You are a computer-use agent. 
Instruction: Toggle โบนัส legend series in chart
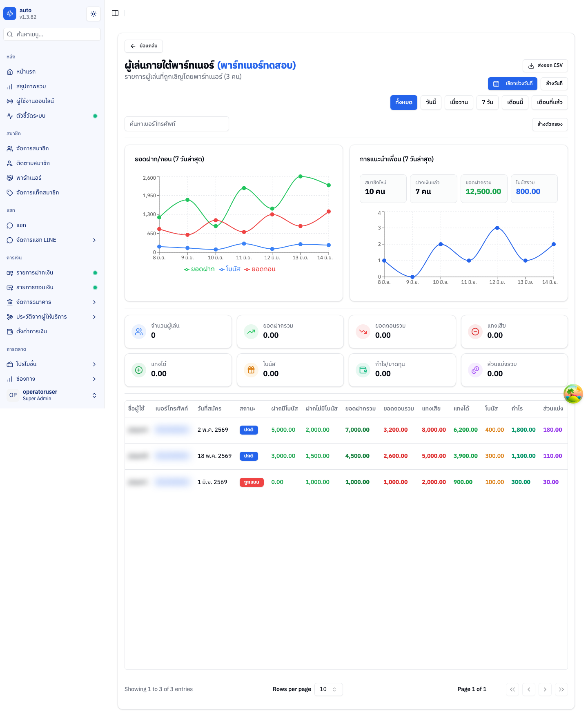pyautogui.click(x=229, y=269)
